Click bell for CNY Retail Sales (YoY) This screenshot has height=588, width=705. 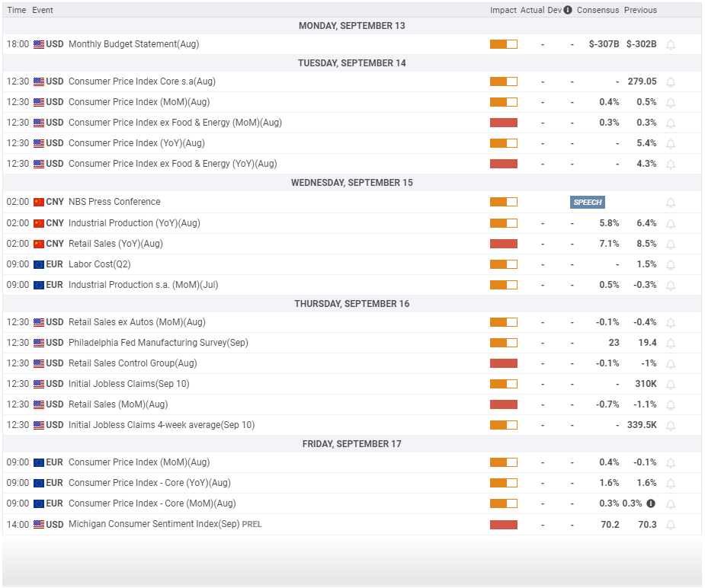click(671, 244)
